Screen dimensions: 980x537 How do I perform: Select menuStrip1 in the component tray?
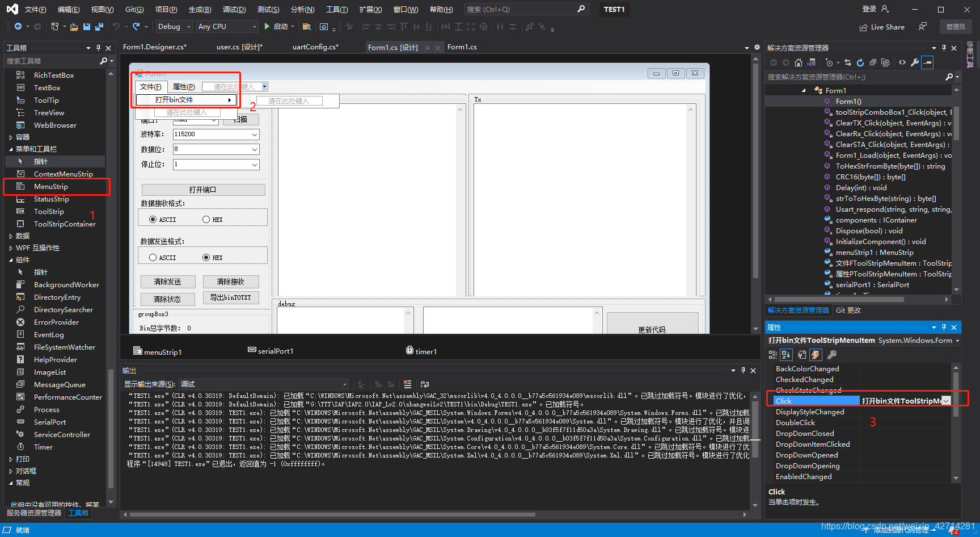point(158,352)
